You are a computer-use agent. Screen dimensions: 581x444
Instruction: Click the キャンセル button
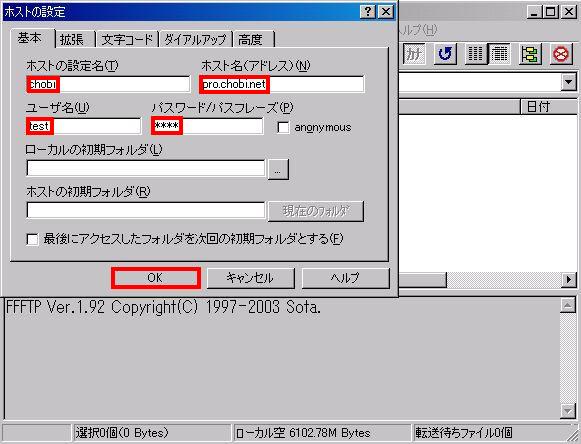tap(250, 278)
